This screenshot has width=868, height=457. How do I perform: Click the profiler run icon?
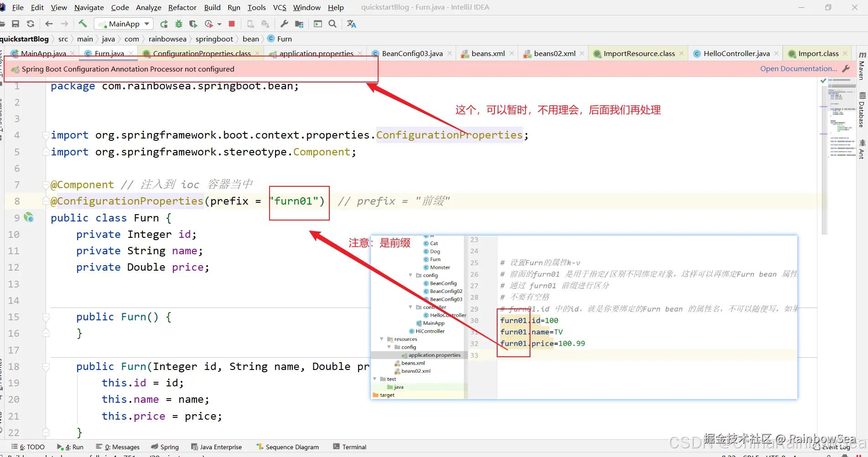tap(209, 24)
